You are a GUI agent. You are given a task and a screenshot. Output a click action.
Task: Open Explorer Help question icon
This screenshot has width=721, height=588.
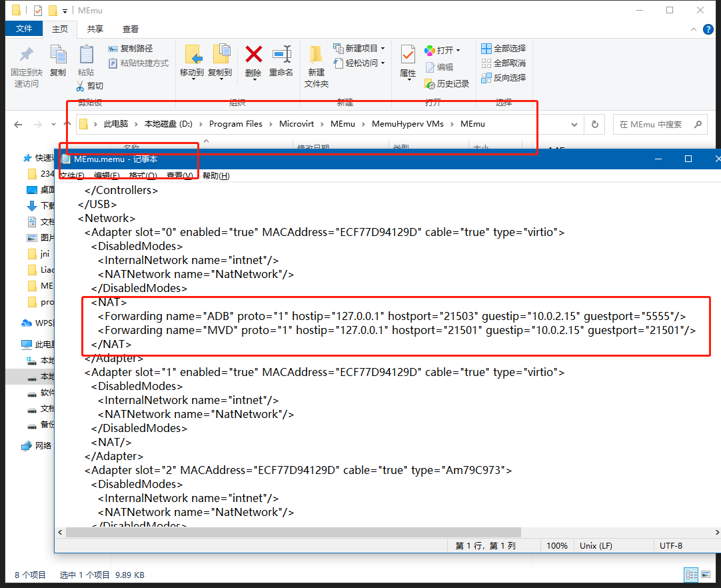(708, 29)
